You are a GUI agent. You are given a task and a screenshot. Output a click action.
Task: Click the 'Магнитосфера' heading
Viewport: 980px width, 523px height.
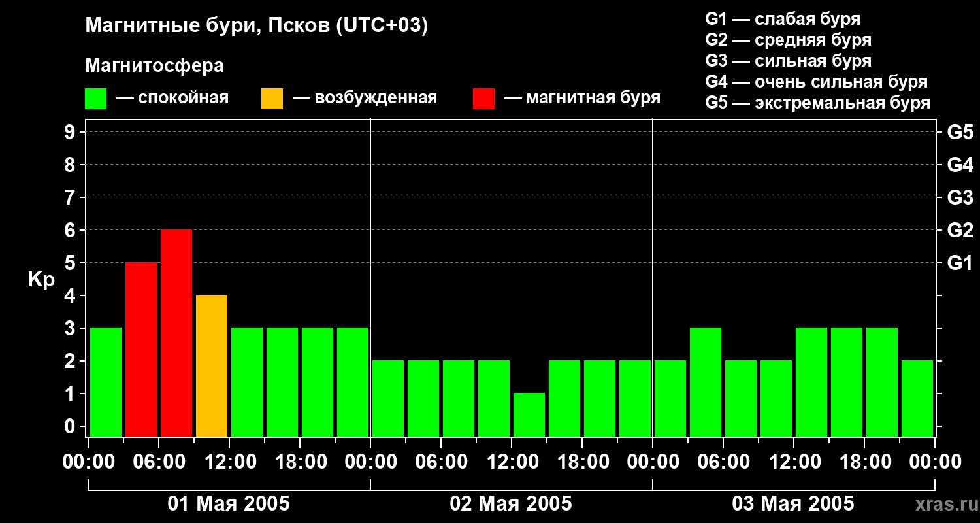(x=154, y=66)
